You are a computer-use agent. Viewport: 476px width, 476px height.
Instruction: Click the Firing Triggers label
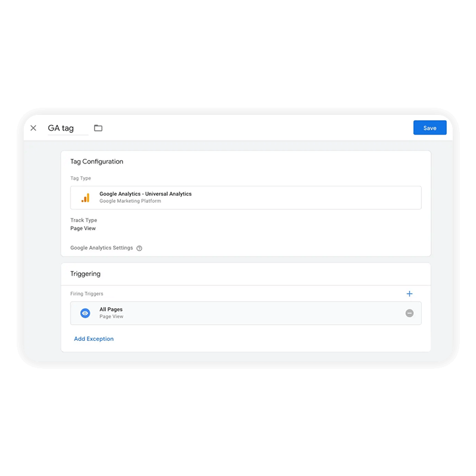pos(87,293)
